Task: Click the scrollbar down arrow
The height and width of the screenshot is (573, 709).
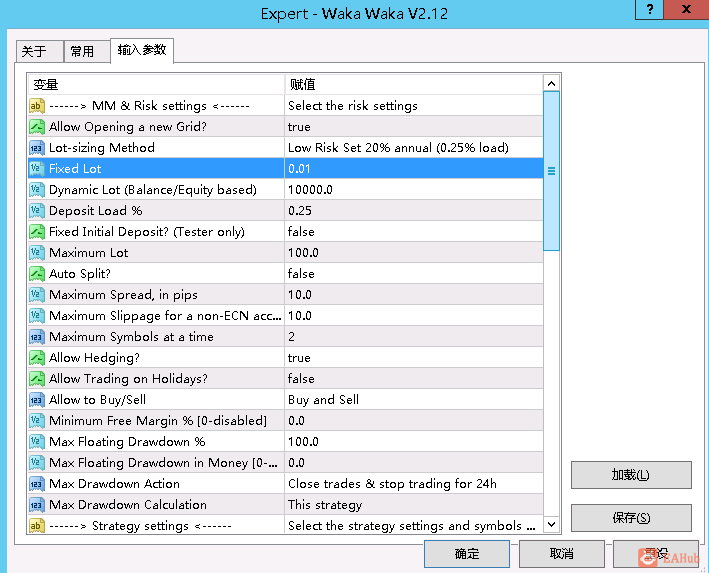Action: 551,525
